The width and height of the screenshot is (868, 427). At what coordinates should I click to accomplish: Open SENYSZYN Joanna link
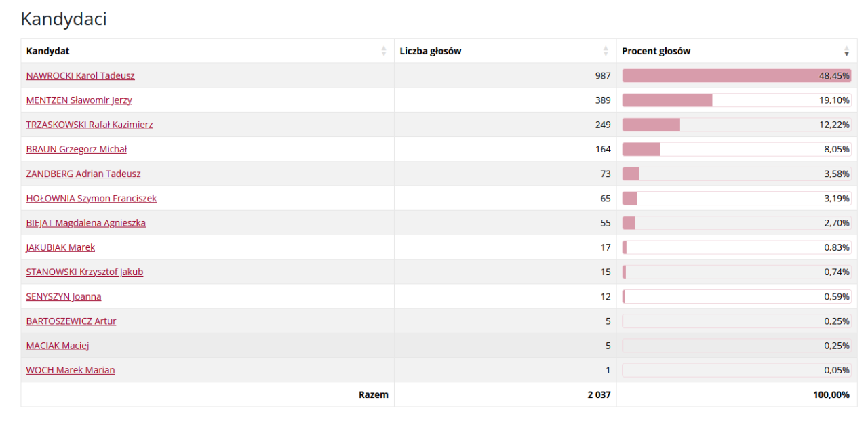pos(64,296)
